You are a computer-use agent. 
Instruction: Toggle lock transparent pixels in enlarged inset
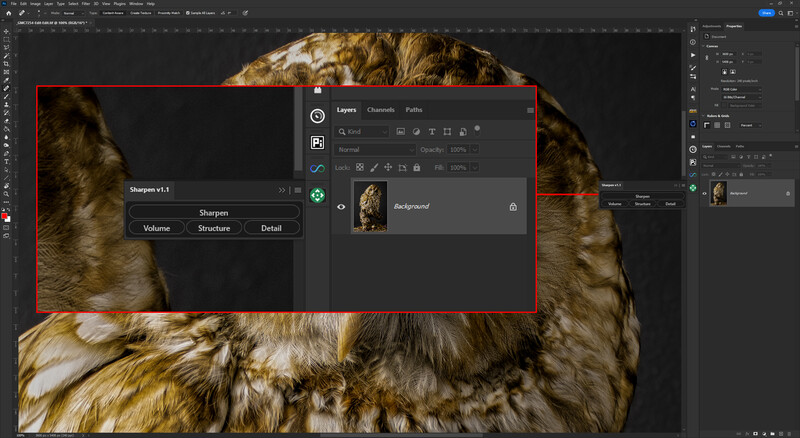click(x=360, y=167)
